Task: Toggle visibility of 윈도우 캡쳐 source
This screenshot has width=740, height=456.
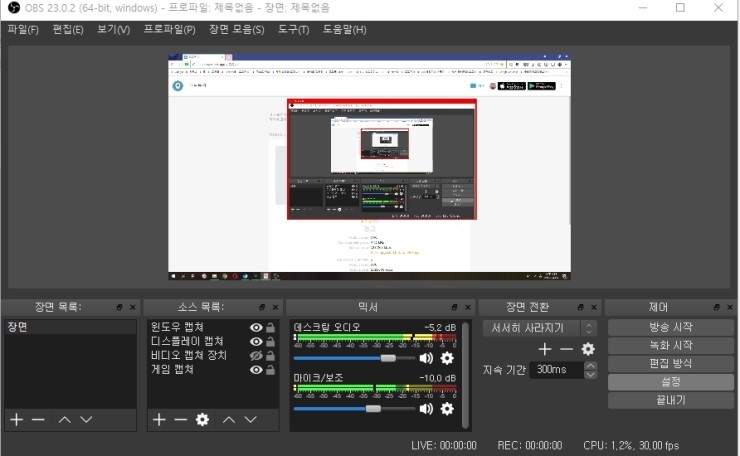Action: coord(256,327)
